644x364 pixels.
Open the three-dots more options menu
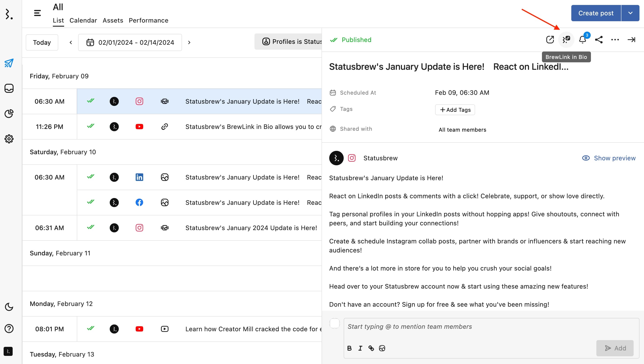[615, 40]
